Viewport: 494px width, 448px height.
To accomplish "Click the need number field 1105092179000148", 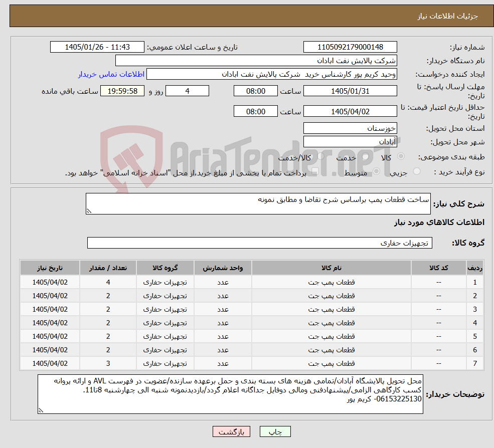I will pyautogui.click(x=350, y=47).
